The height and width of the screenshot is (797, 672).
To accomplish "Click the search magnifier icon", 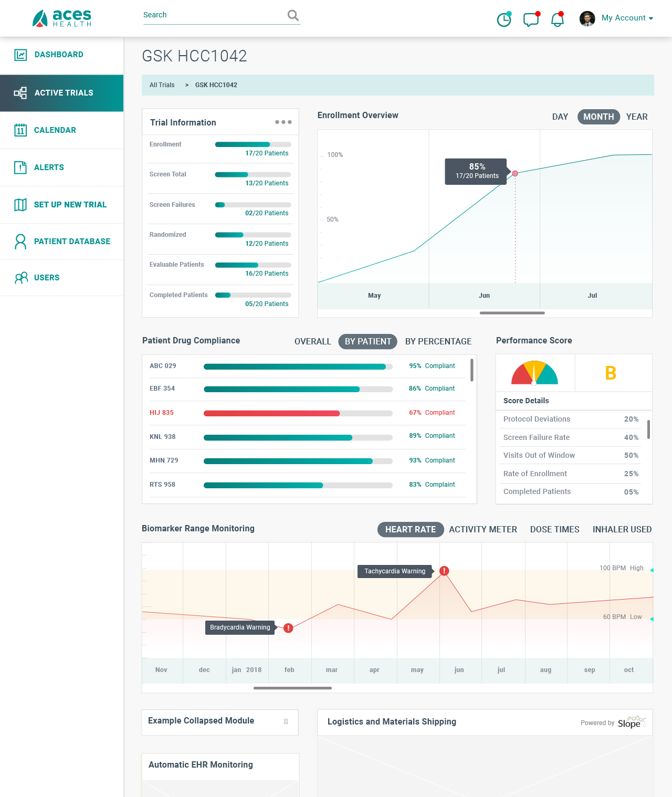I will [293, 16].
